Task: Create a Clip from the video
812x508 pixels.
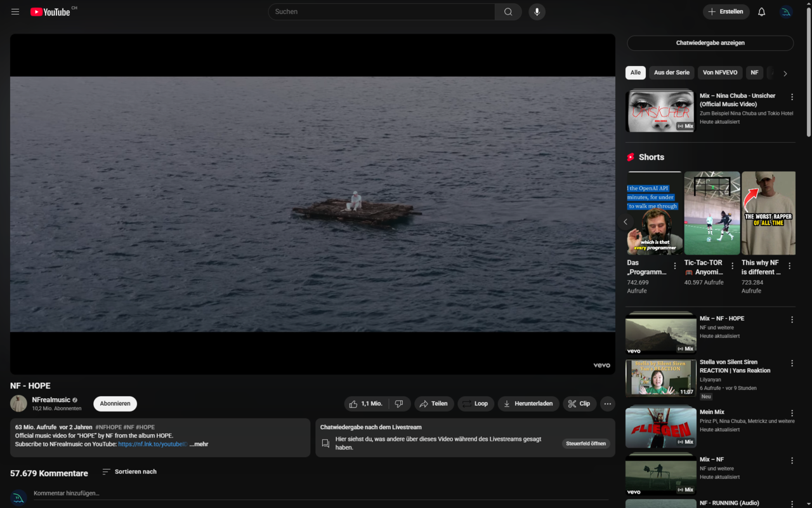Action: click(579, 403)
